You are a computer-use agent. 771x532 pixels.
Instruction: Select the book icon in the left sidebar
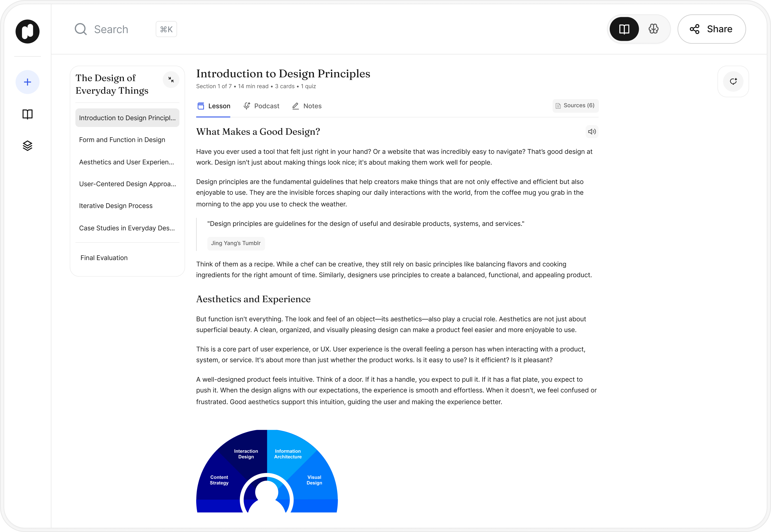(27, 114)
